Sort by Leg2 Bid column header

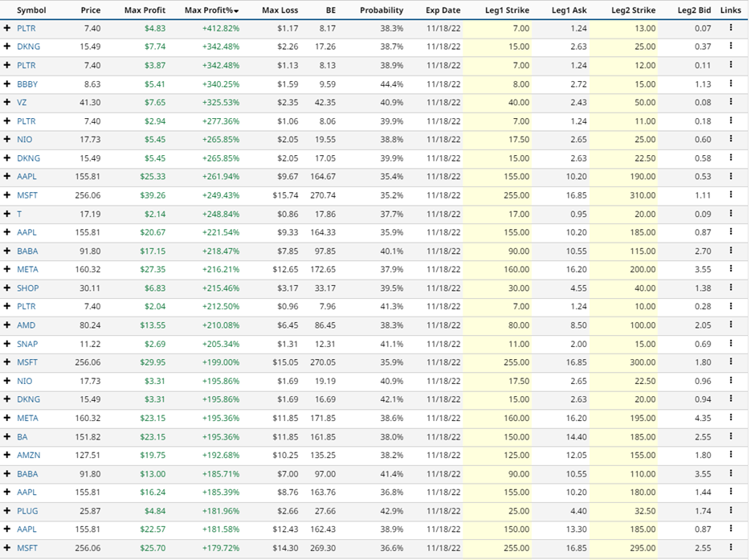694,10
